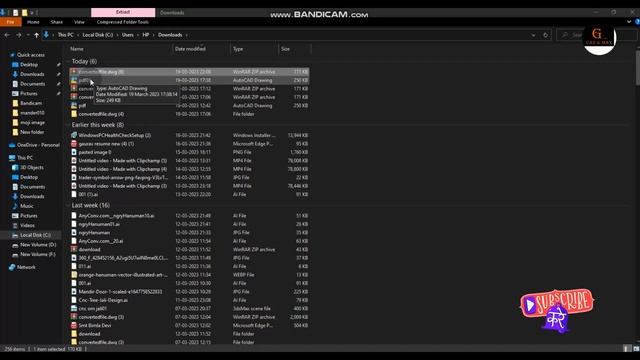Open the recent locations dropdown arrow
The width and height of the screenshot is (640, 360).
(28, 35)
